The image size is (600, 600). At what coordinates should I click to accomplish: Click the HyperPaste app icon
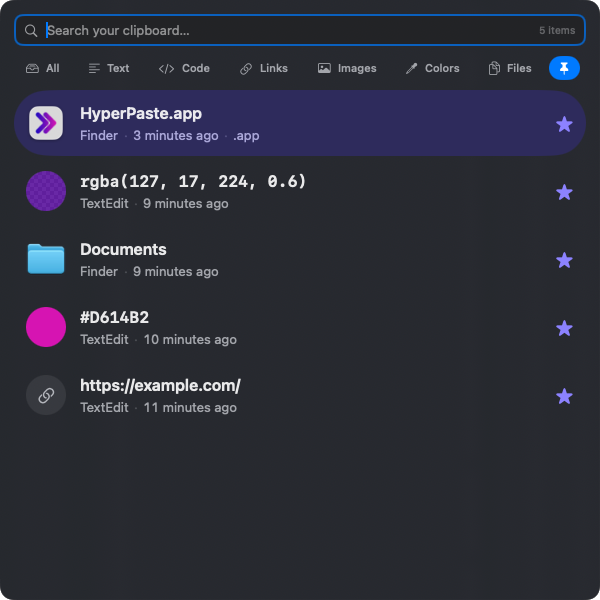coord(46,123)
